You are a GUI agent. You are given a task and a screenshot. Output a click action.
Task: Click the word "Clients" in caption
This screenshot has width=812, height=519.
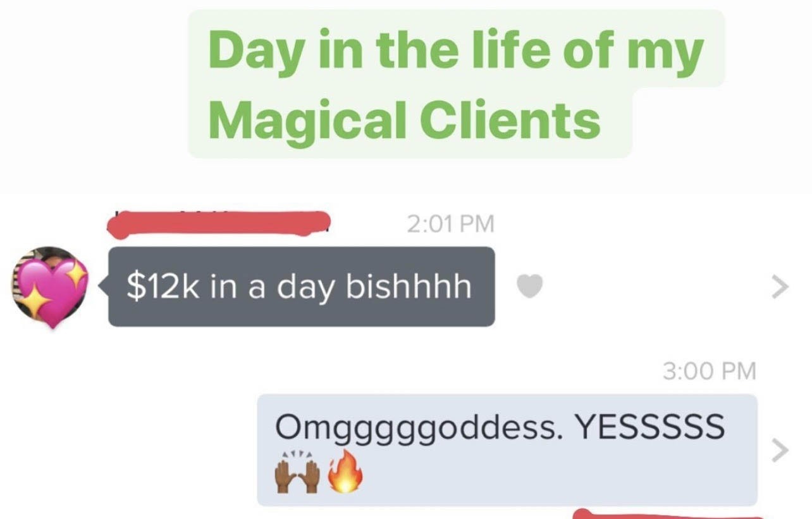coord(510,119)
